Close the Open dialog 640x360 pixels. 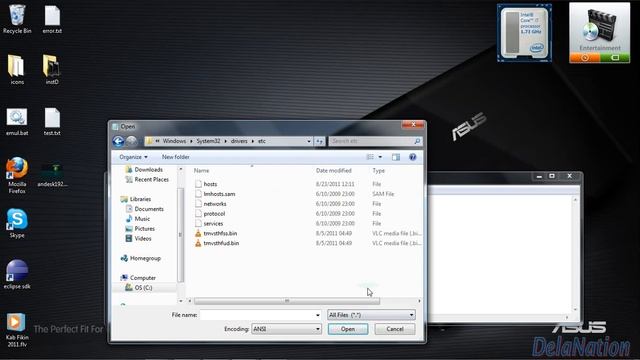[x=413, y=125]
